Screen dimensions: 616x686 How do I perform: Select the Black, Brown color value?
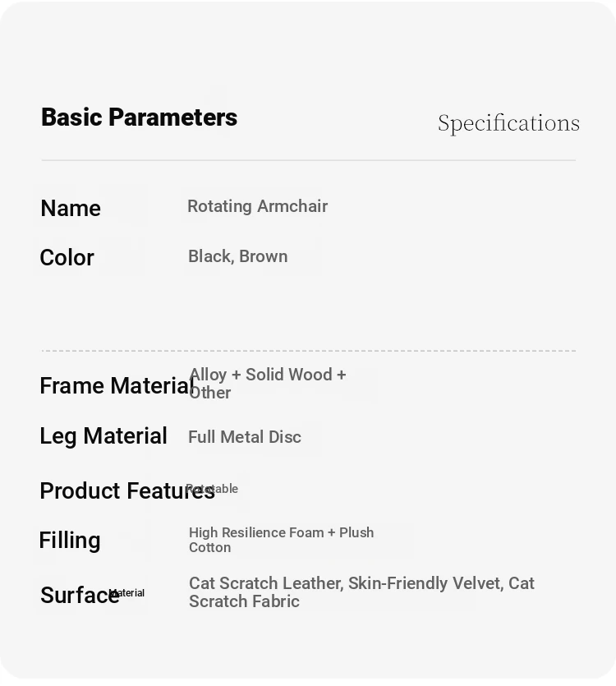coord(238,256)
